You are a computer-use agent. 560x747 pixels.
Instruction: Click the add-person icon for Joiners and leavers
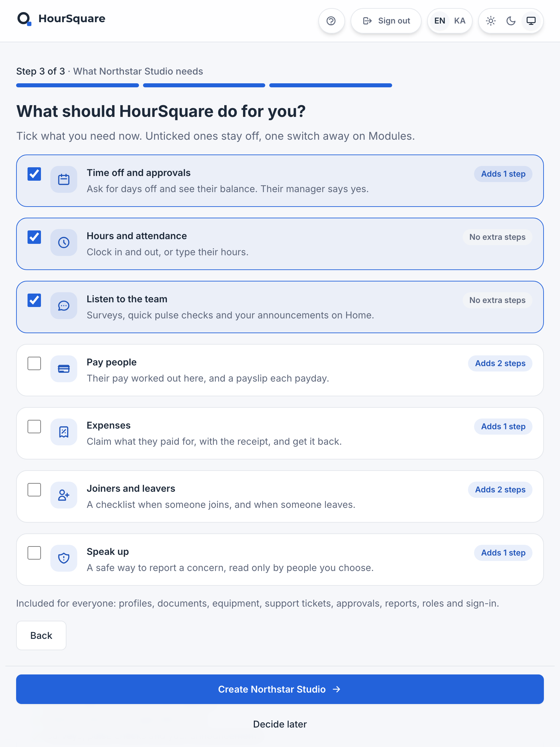pyautogui.click(x=64, y=495)
